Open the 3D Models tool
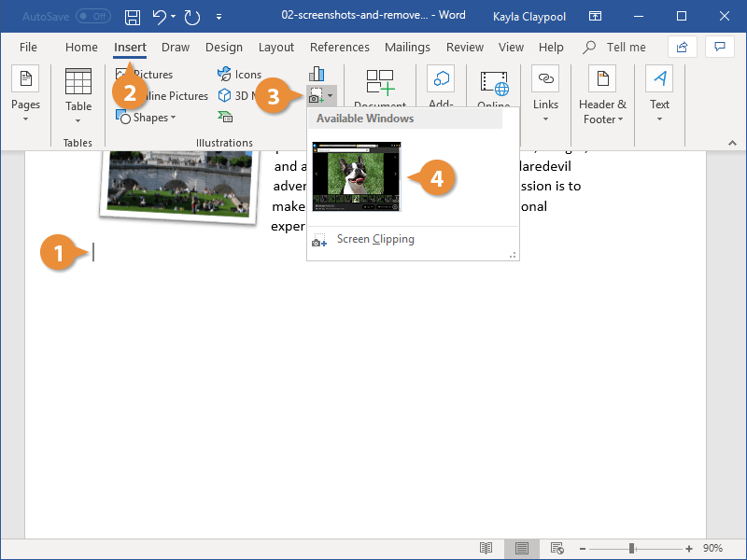747x560 pixels. point(239,95)
